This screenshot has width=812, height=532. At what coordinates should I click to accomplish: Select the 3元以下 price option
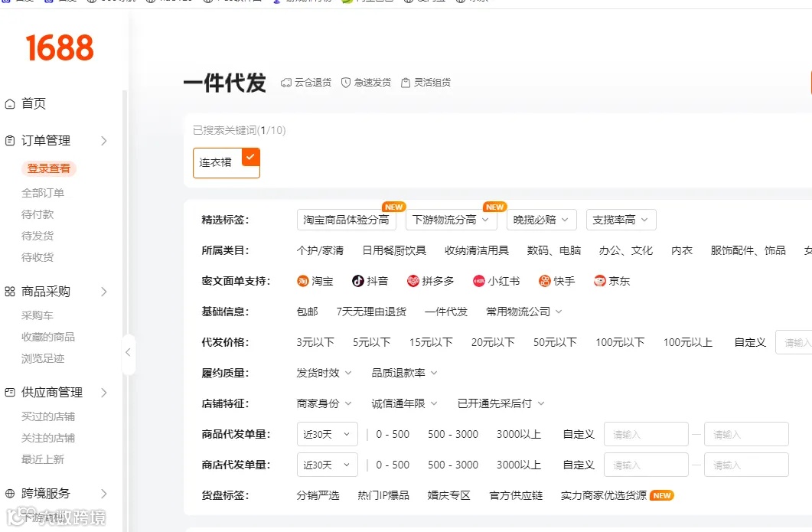315,342
